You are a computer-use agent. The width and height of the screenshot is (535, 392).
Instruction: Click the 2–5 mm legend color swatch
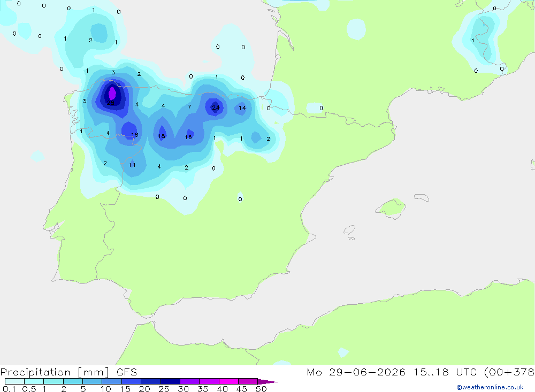tap(73, 381)
